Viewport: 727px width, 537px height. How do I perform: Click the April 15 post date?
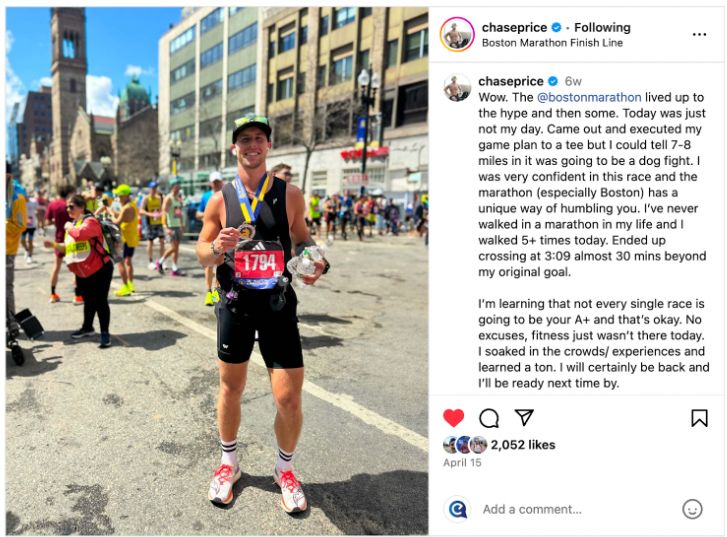tap(462, 462)
